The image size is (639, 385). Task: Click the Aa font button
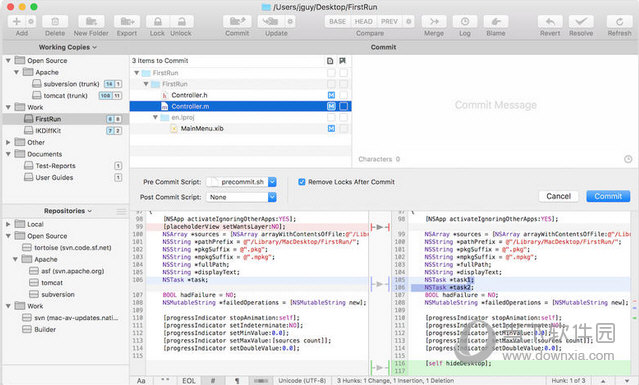[141, 381]
